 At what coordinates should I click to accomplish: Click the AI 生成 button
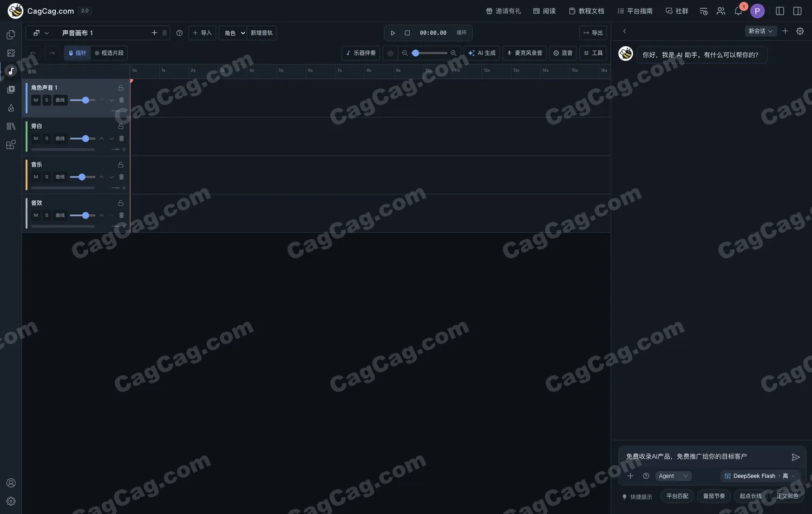click(482, 53)
